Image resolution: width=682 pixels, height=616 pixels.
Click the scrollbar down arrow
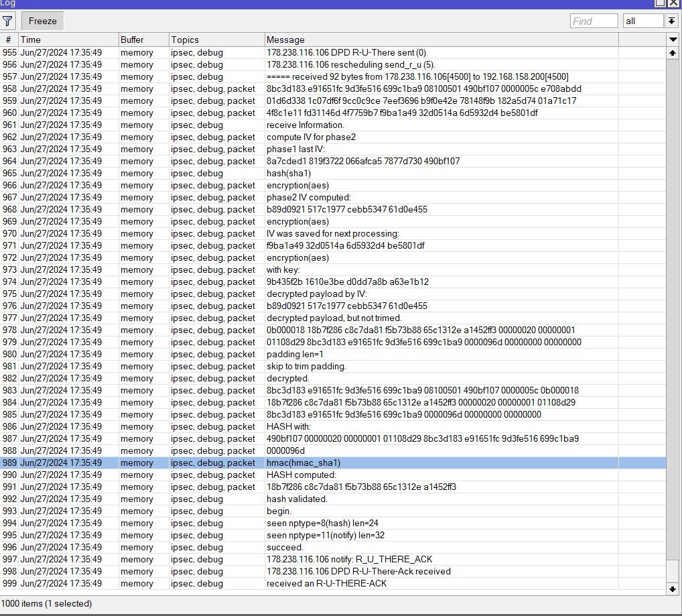673,589
